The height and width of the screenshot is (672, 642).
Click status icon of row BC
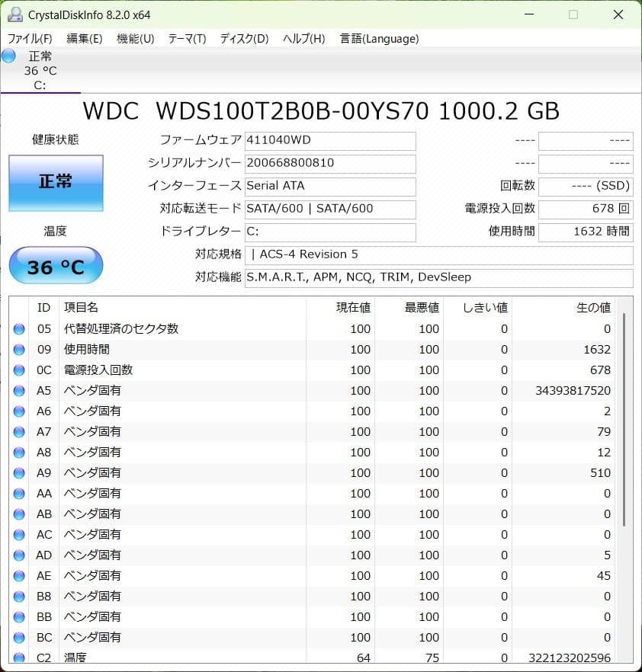(19, 638)
